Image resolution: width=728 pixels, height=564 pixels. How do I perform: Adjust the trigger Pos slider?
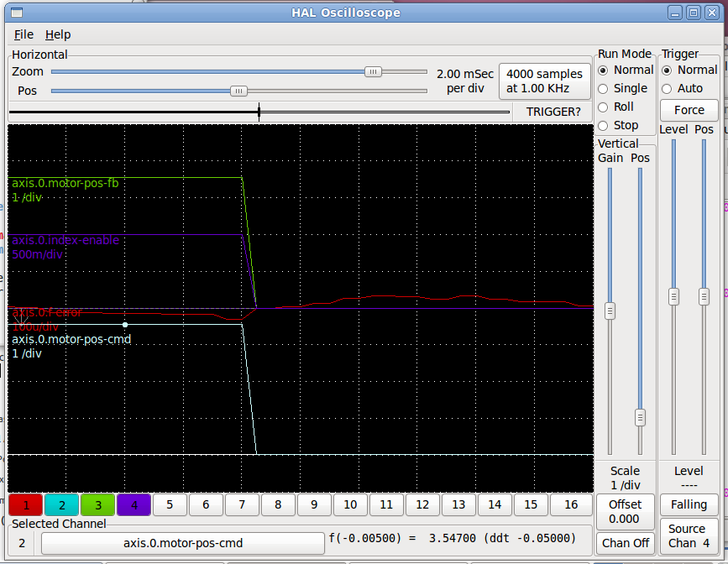pos(704,296)
